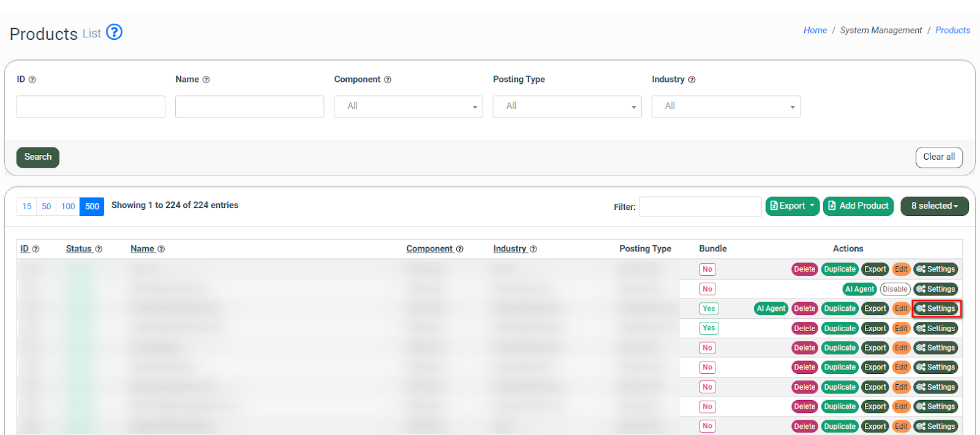Viewport: 980px width, 435px height.
Task: Click the help icon beside Status column header
Action: tap(99, 249)
